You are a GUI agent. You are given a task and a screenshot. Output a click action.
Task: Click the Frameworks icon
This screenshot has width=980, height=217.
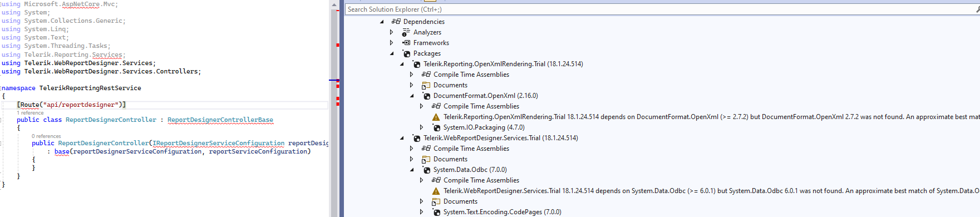(x=406, y=43)
